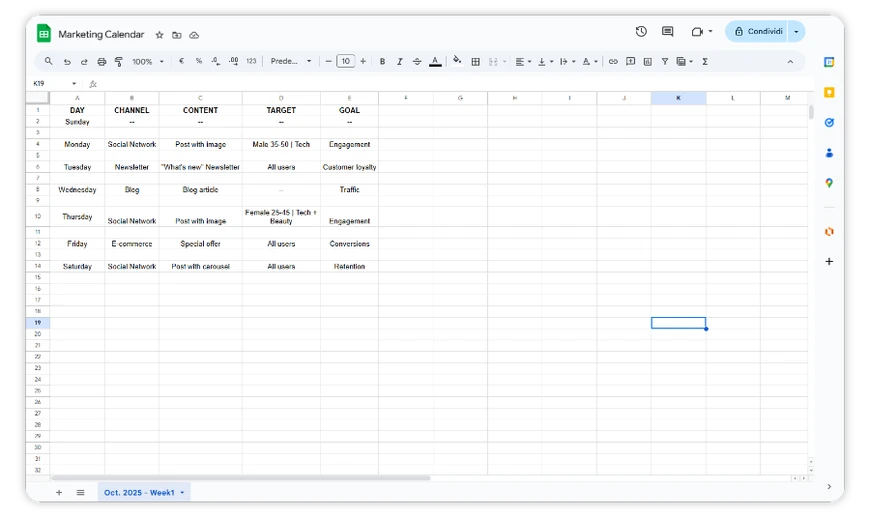Screen dimensions: 870x517
Task: Open the zoom 100% dropdown
Action: pyautogui.click(x=148, y=62)
